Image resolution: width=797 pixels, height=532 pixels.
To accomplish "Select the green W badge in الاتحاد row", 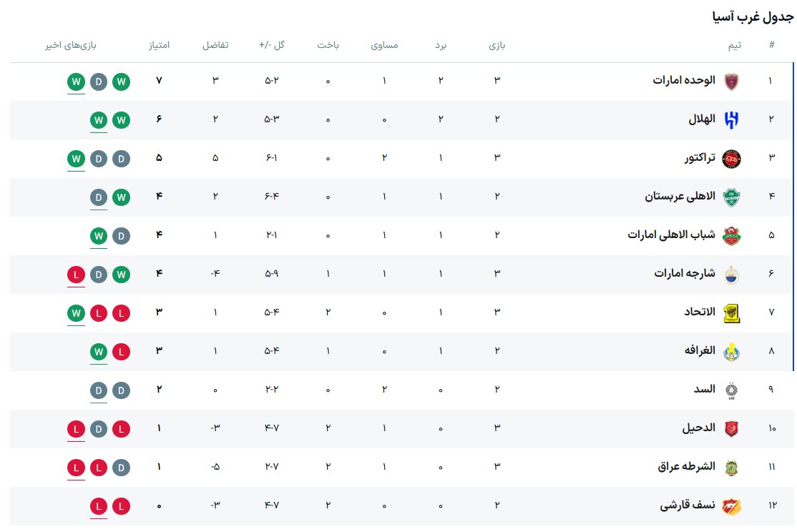I will (76, 312).
